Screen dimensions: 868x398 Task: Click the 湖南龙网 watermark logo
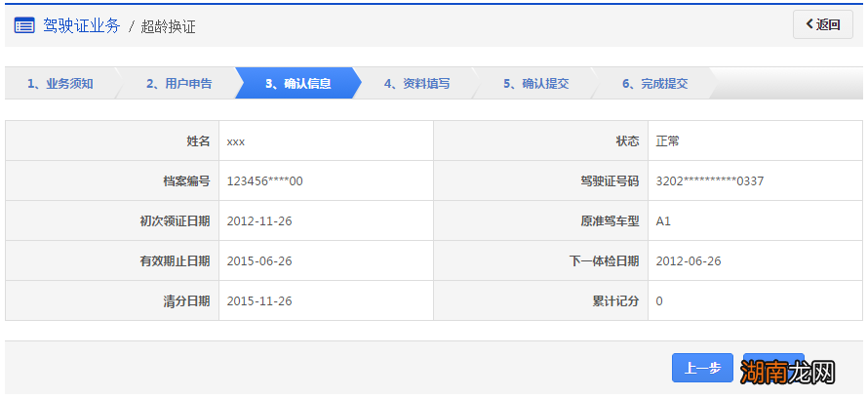[788, 373]
